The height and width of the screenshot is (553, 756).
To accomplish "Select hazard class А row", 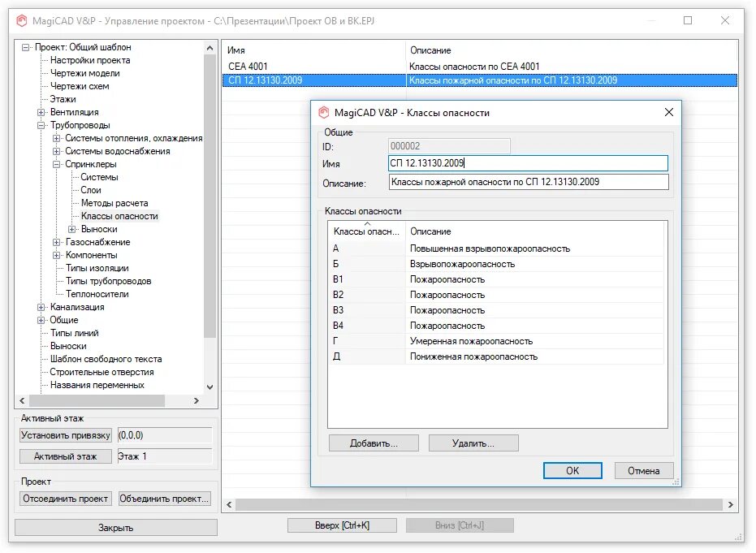I will (x=496, y=248).
